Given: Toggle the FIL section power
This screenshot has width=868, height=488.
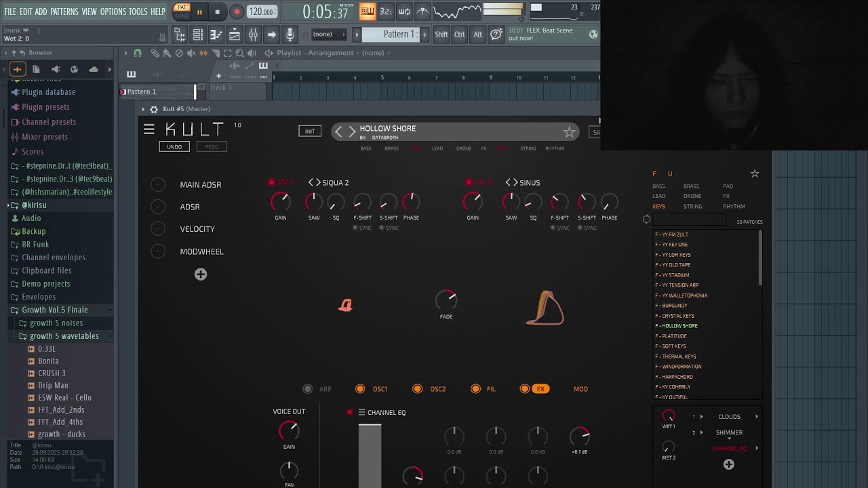Looking at the screenshot, I should 475,389.
